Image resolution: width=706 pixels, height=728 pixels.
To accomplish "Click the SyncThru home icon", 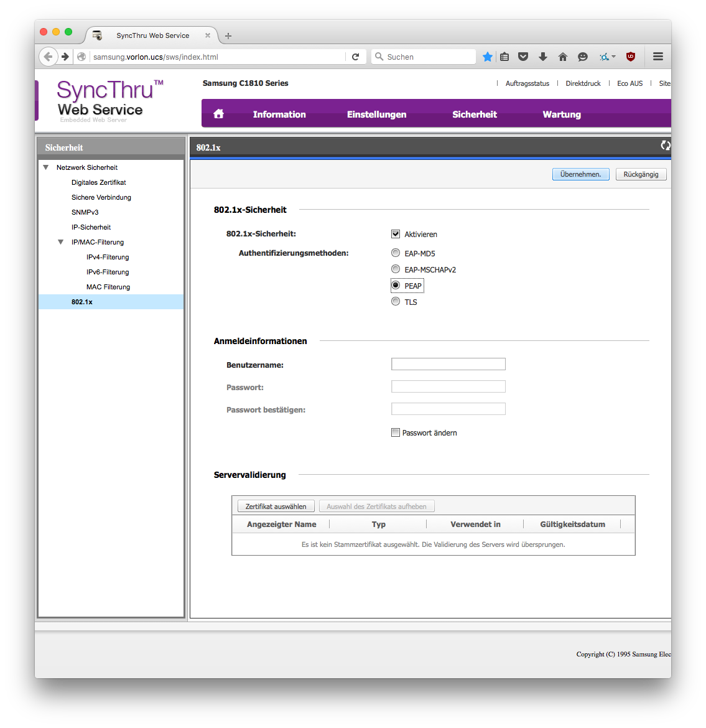I will click(218, 114).
